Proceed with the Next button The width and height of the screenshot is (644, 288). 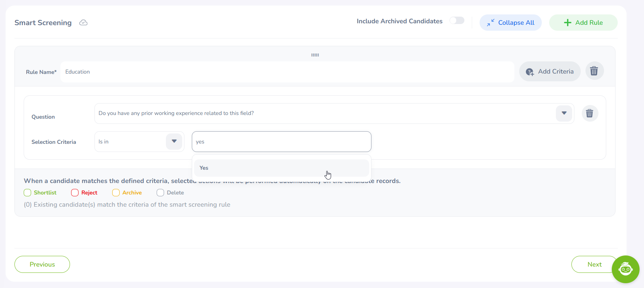(x=594, y=264)
